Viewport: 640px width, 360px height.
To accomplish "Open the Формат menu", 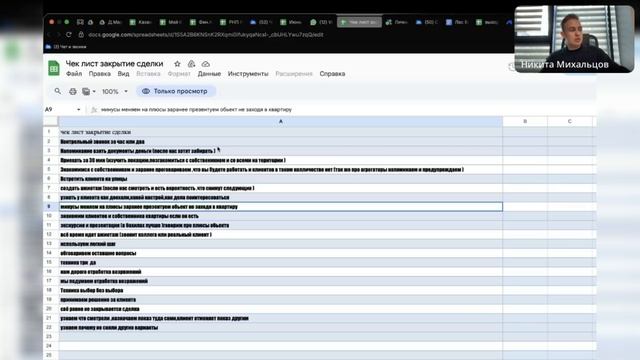I will [x=179, y=74].
